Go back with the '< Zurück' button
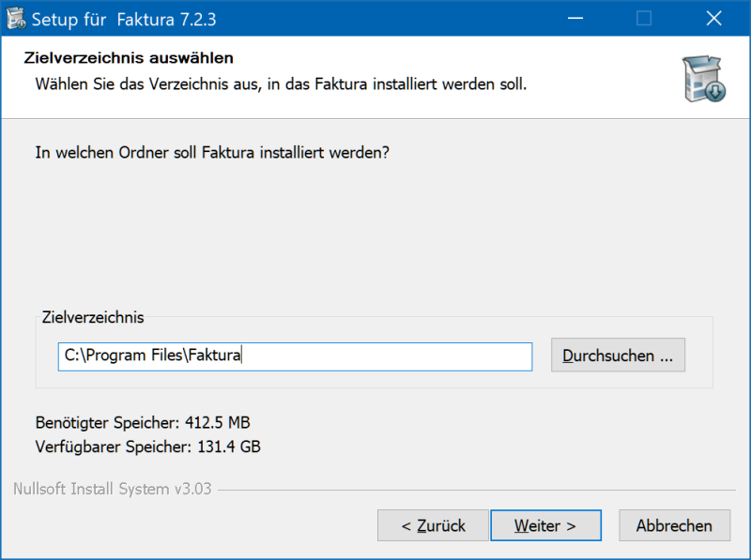The height and width of the screenshot is (560, 751). [433, 525]
